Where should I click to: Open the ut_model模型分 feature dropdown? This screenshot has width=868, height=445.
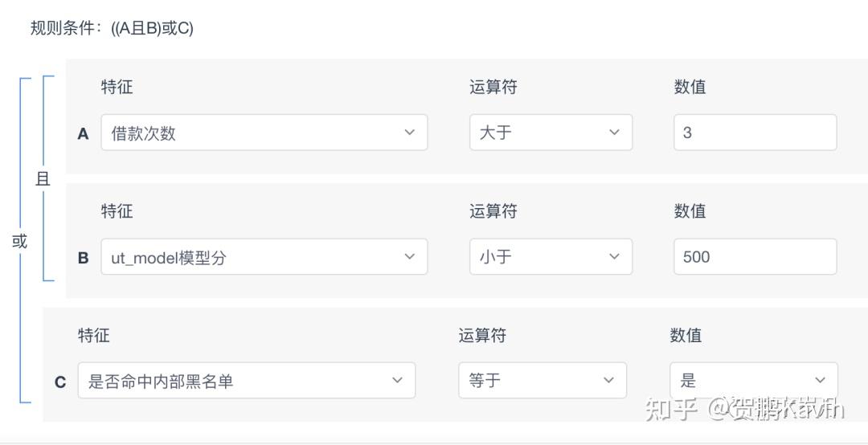249,257
